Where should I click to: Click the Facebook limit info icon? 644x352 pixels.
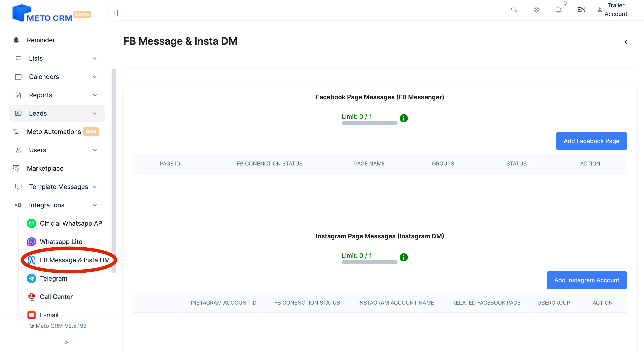point(403,118)
